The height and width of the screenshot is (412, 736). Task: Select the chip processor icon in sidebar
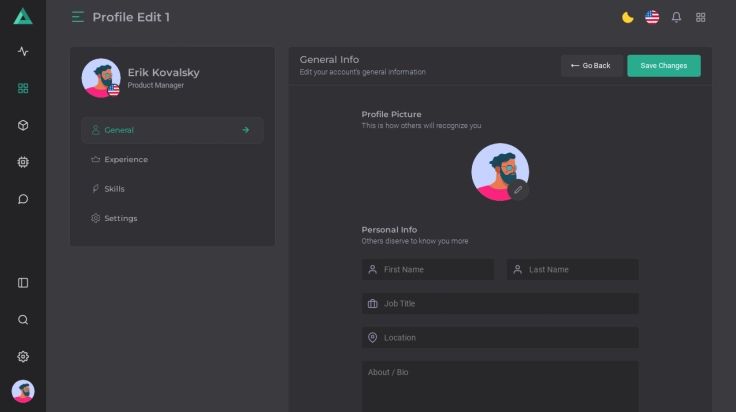coord(23,162)
